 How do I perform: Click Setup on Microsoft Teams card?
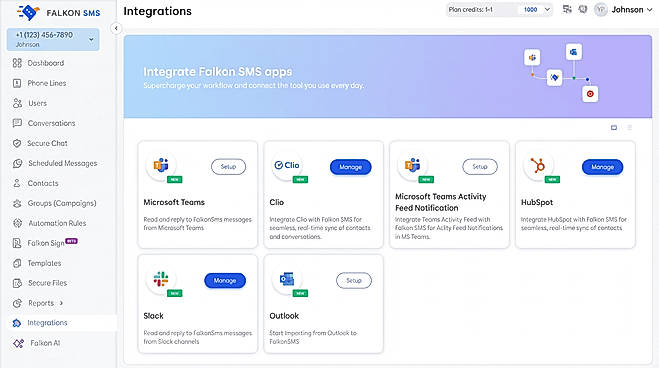[x=228, y=167]
